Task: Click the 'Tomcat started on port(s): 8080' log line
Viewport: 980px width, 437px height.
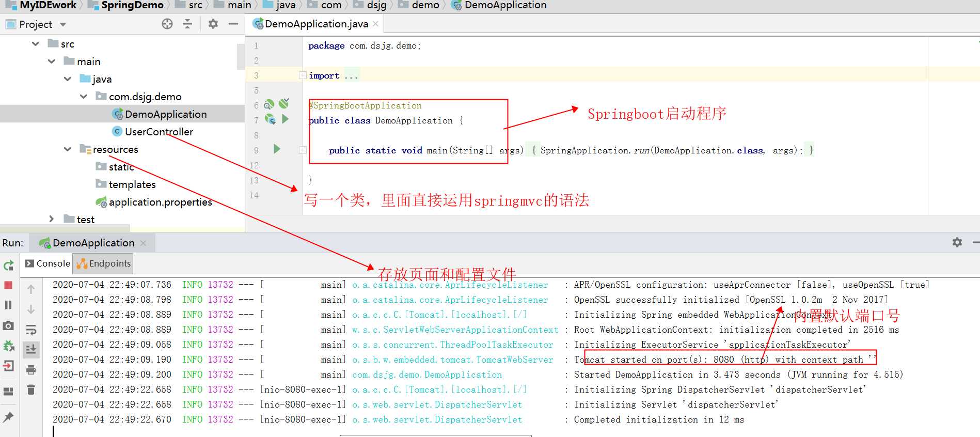Action: pos(725,360)
